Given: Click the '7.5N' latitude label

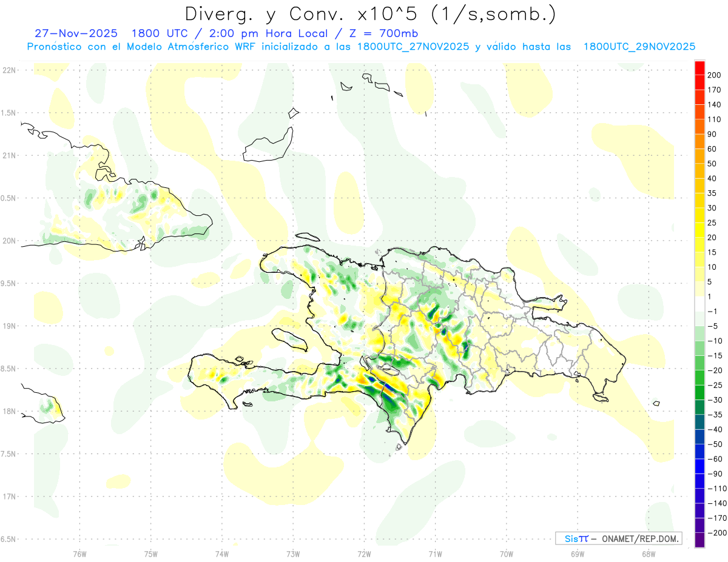Looking at the screenshot, I should [x=8, y=454].
